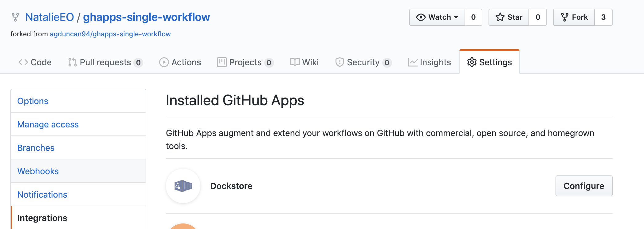The width and height of the screenshot is (644, 229).
Task: Click the stargazers count next to Star
Action: 538,17
